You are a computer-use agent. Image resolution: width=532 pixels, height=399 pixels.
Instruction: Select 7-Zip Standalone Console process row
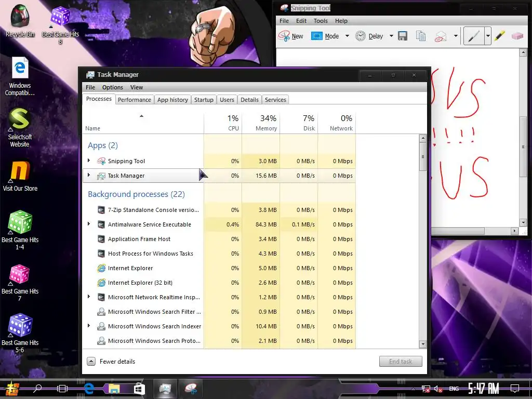[219, 210]
